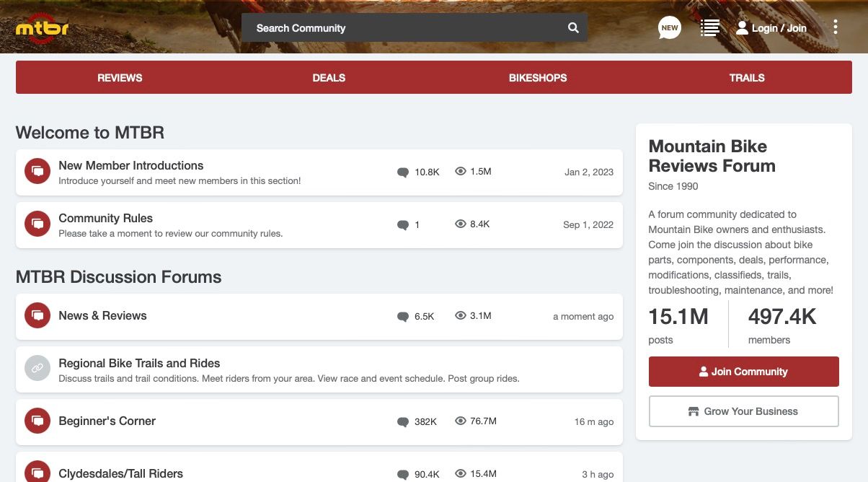Click the comment icon next to 382K
The height and width of the screenshot is (482, 868).
coord(403,422)
